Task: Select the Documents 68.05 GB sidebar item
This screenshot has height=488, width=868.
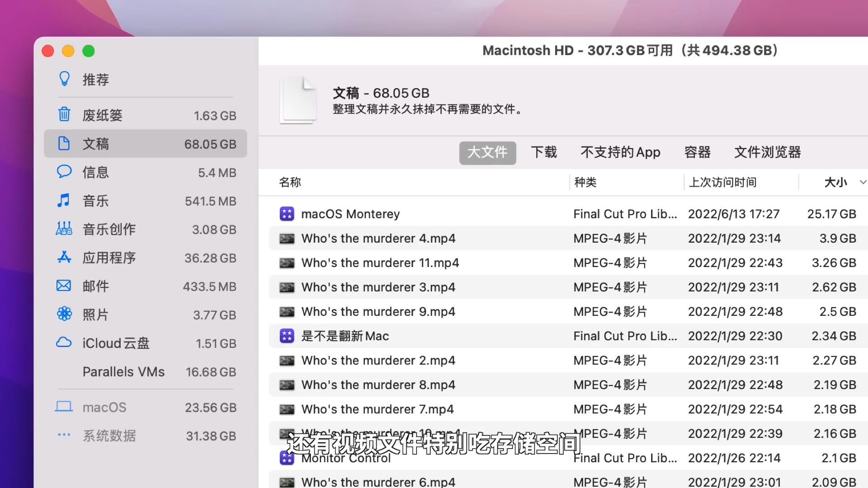Action: (145, 144)
